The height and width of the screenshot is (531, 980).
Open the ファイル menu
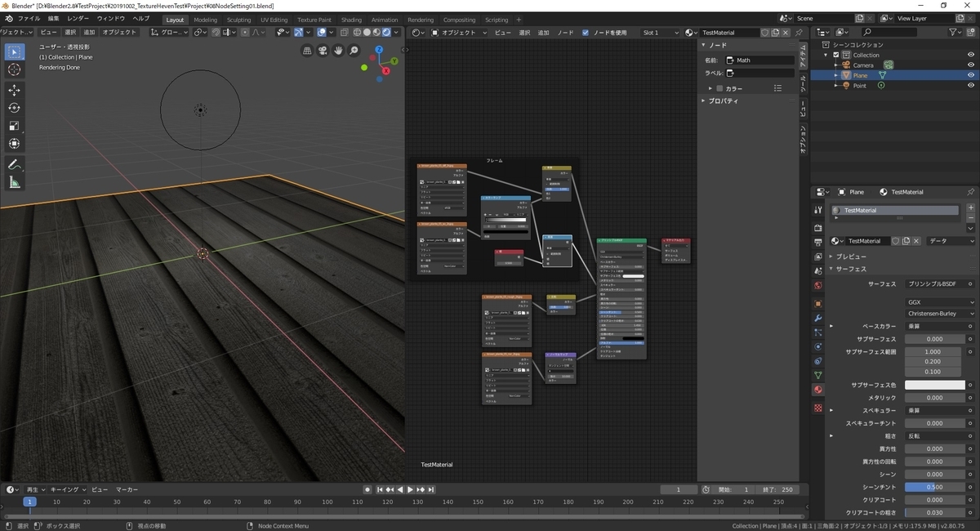pos(29,19)
